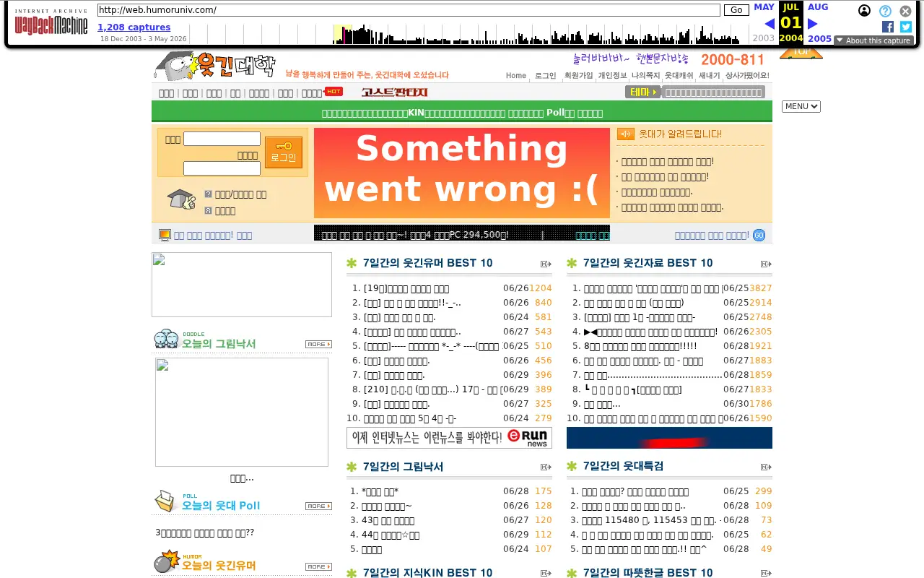Click the speaker icon beside 웃대가 알려드립니다
Screen dimensions: 924x578
[626, 134]
